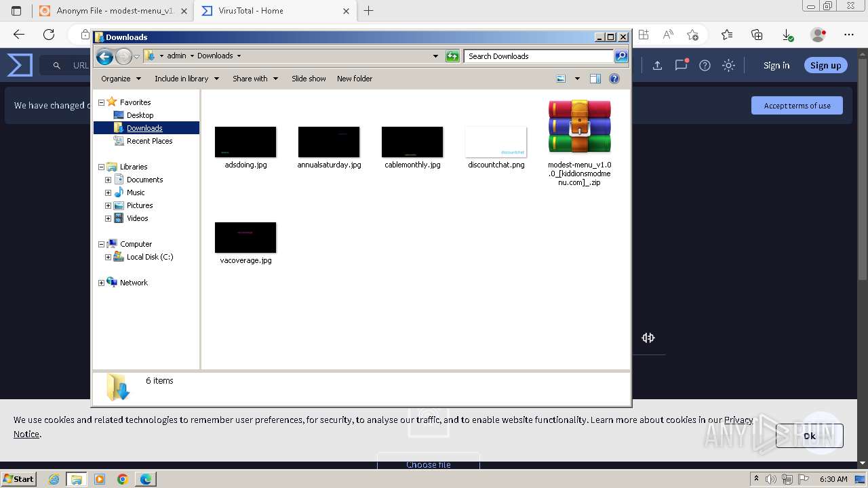Image resolution: width=868 pixels, height=488 pixels.
Task: Open browser profile avatar
Action: [818, 35]
